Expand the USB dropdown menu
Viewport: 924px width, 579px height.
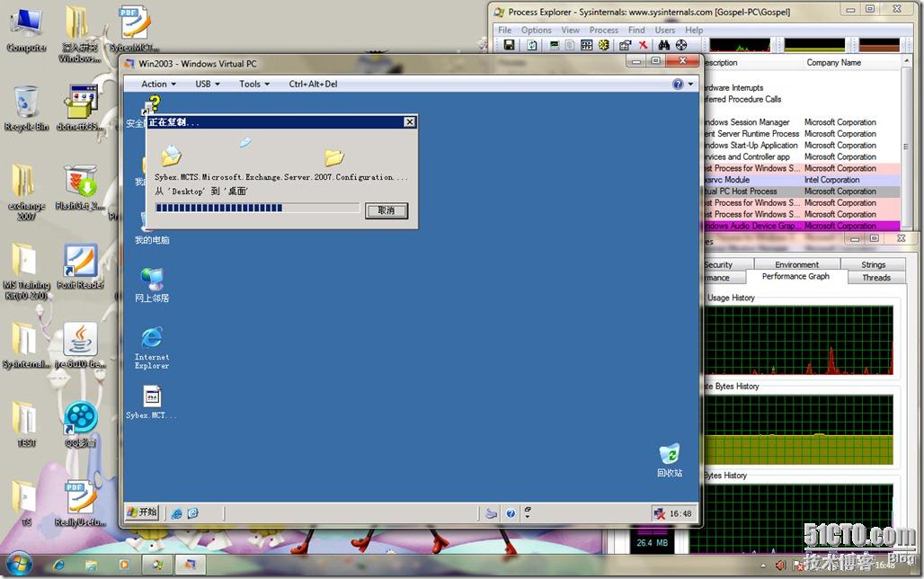click(x=208, y=84)
